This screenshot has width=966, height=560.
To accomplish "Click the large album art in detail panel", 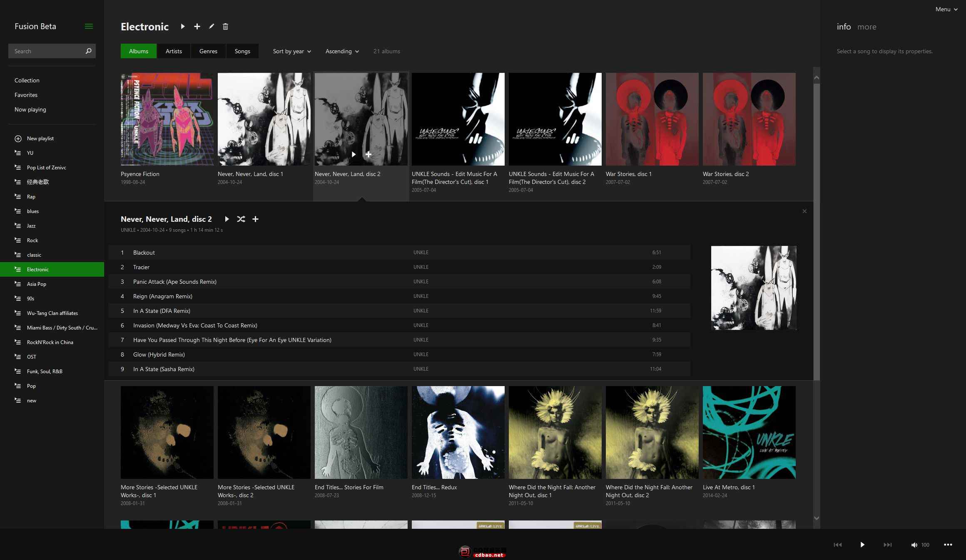I will click(x=754, y=288).
